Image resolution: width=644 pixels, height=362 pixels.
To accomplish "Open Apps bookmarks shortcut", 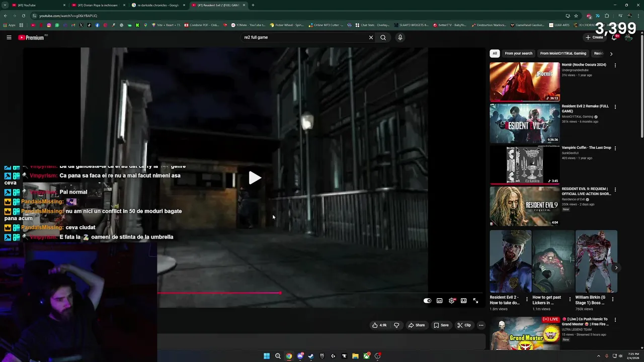I will 10,25.
